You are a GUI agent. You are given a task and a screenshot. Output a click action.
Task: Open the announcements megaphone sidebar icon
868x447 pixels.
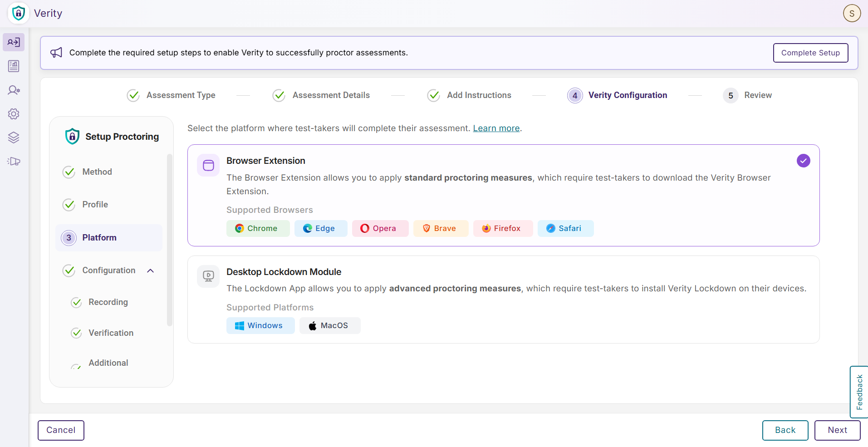pyautogui.click(x=14, y=161)
